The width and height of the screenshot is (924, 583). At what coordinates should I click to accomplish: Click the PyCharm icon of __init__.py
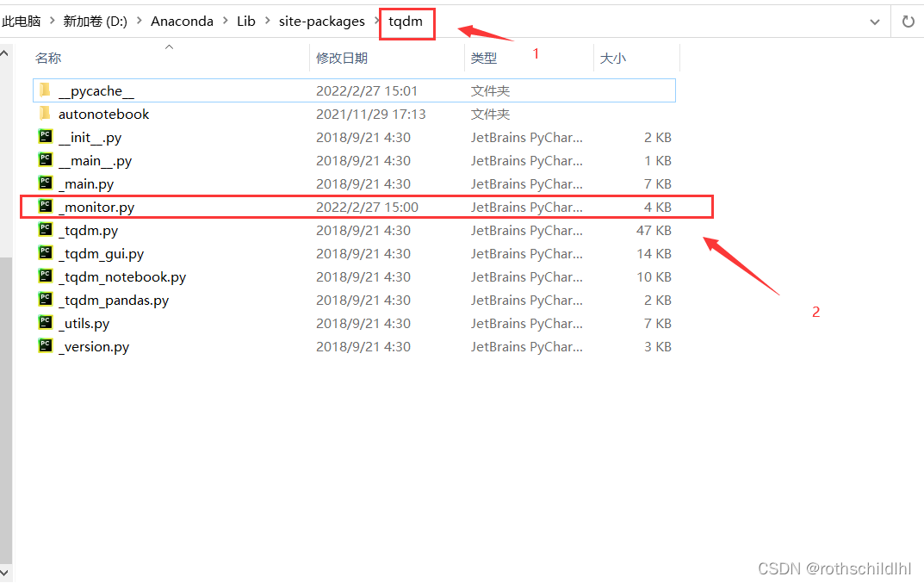(46, 137)
